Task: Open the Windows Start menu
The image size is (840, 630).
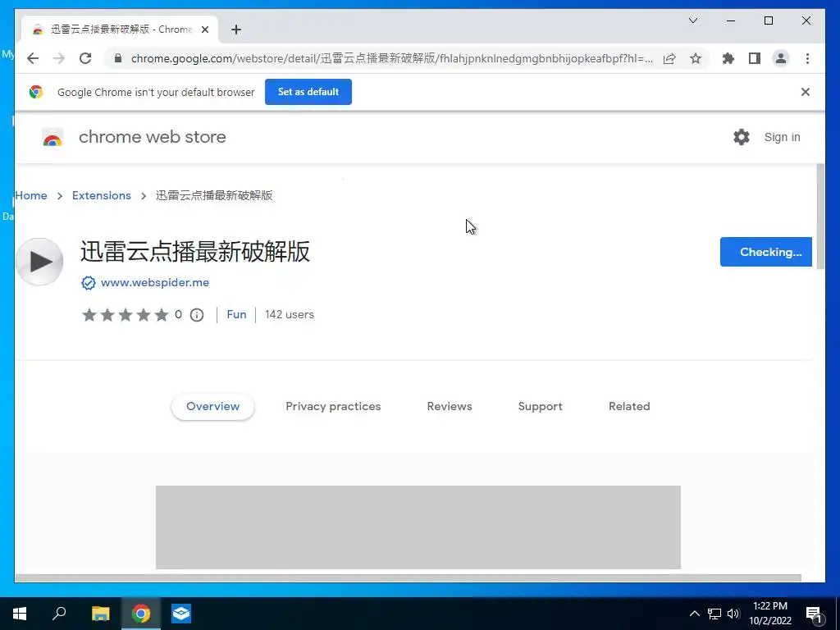Action: pos(20,614)
